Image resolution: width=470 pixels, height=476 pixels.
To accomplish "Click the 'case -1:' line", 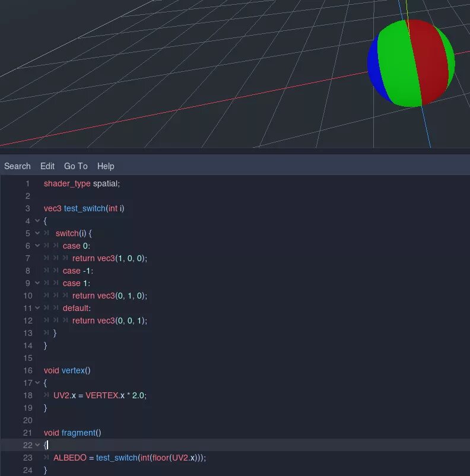I will [x=78, y=271].
